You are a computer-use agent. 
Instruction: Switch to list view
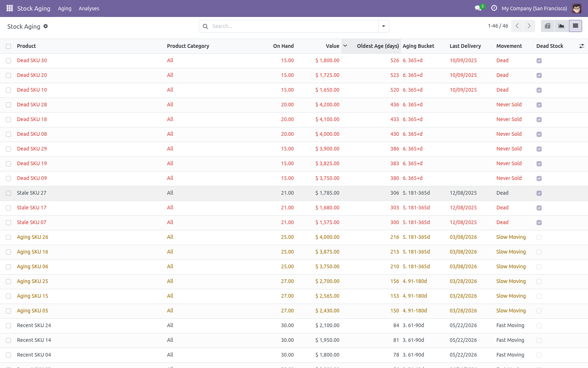tap(576, 26)
